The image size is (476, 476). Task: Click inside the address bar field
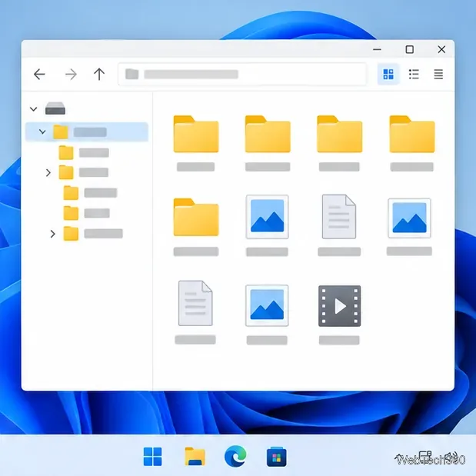(242, 74)
